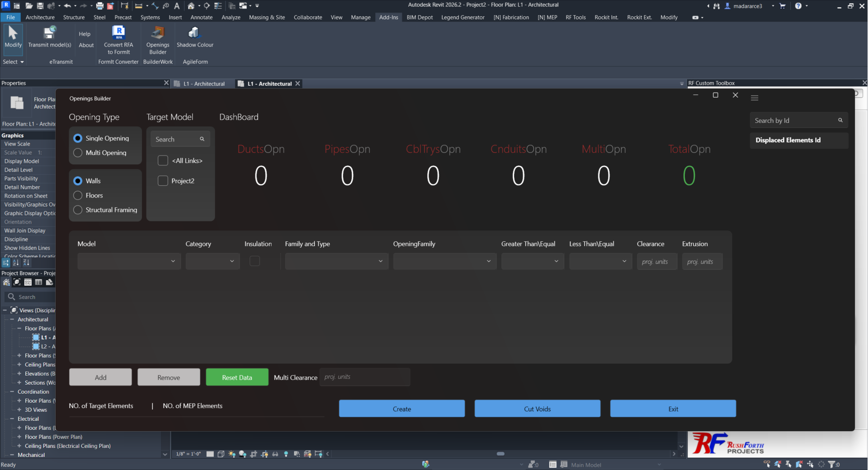
Task: Click the green Reset Data button
Action: [237, 377]
